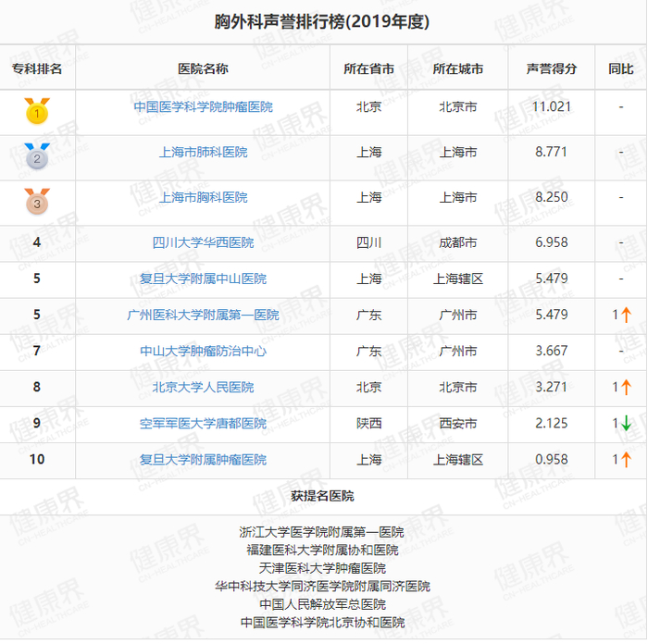Click nominated hospital 华中科技大学同济医学院附属同济医院
648x644 pixels.
322,587
